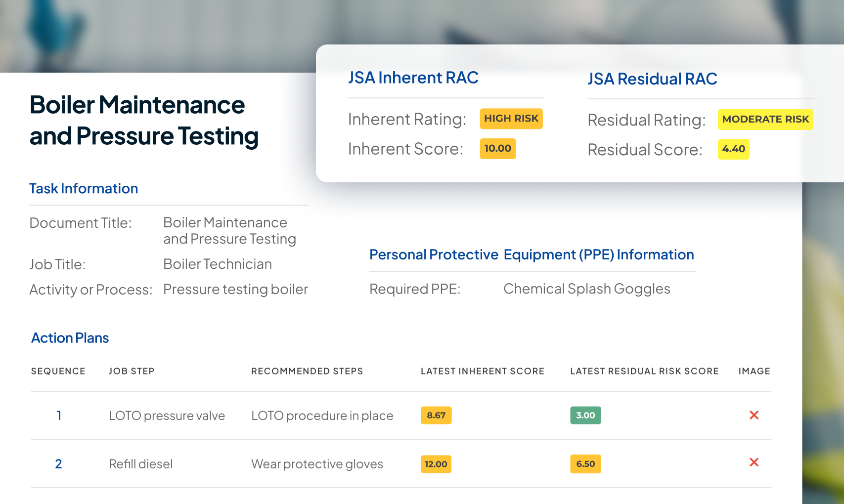The height and width of the screenshot is (504, 844).
Task: Click the SEQUENCE column header
Action: (x=58, y=371)
